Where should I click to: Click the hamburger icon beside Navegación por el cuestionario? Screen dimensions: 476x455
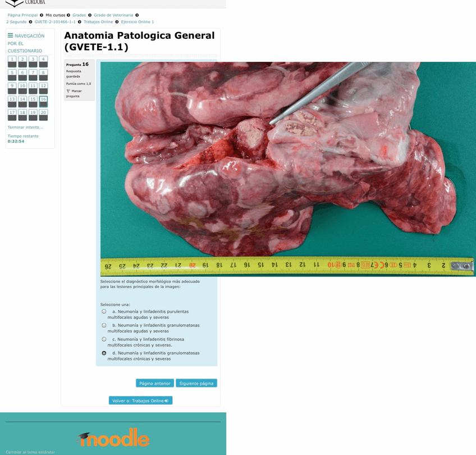pos(10,35)
